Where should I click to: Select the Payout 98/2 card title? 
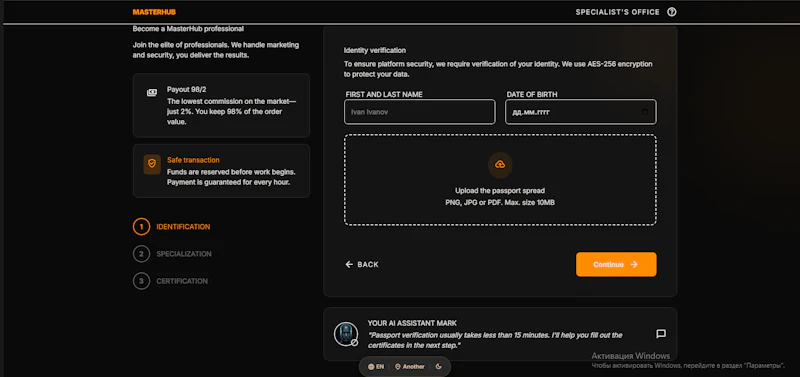point(186,89)
